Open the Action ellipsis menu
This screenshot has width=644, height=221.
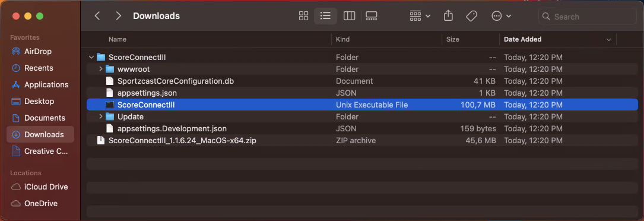point(501,16)
